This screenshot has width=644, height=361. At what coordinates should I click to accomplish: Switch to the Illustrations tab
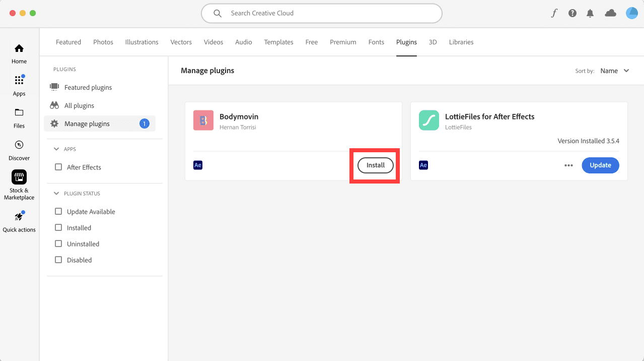[142, 42]
